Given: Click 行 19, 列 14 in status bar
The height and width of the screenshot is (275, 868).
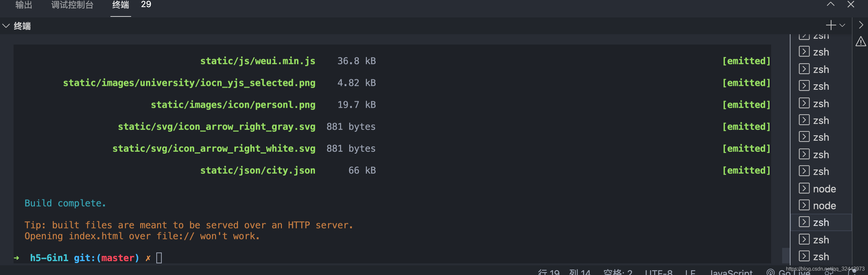Looking at the screenshot, I should (564, 272).
